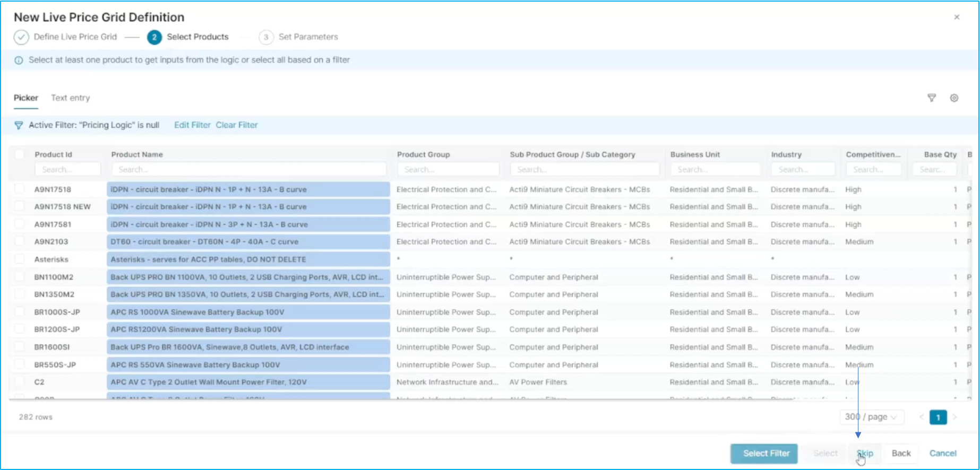Click the Clear Filter link

[236, 125]
